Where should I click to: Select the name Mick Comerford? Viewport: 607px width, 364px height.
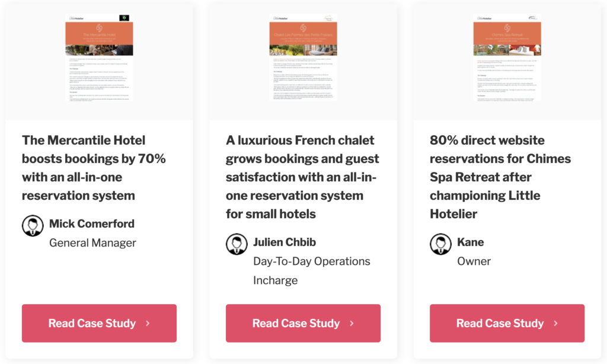click(92, 223)
